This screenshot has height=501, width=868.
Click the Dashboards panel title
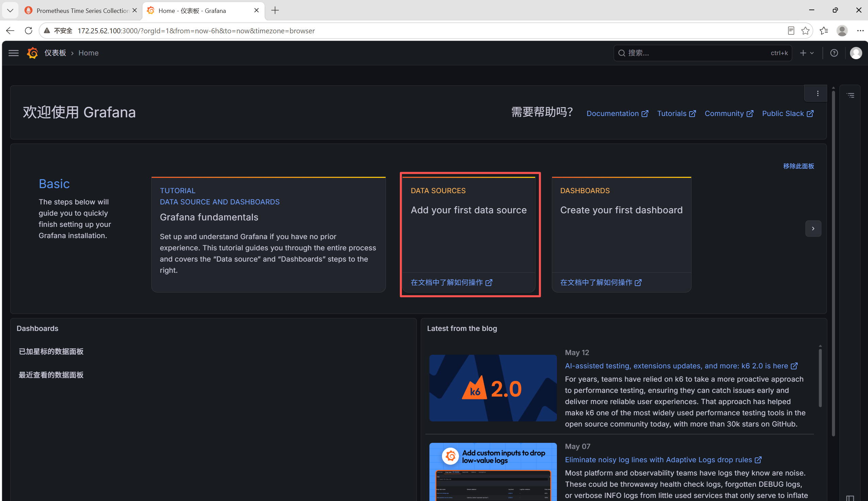(x=37, y=328)
